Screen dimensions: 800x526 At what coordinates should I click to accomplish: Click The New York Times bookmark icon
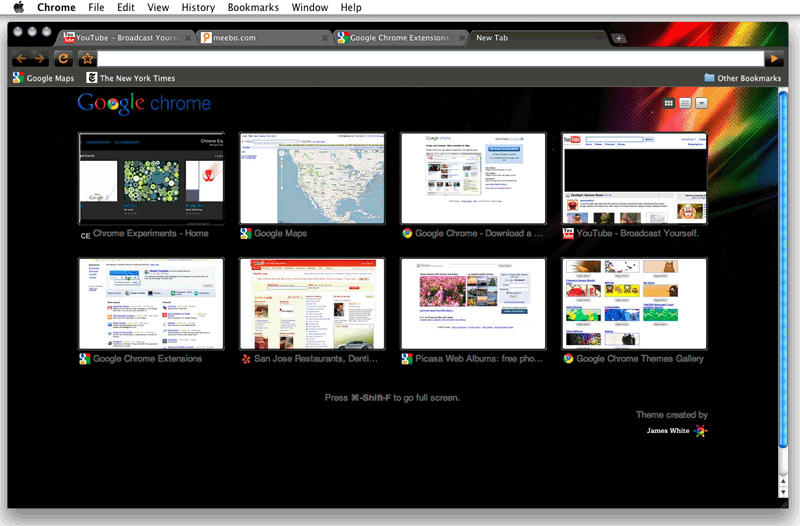coord(92,78)
